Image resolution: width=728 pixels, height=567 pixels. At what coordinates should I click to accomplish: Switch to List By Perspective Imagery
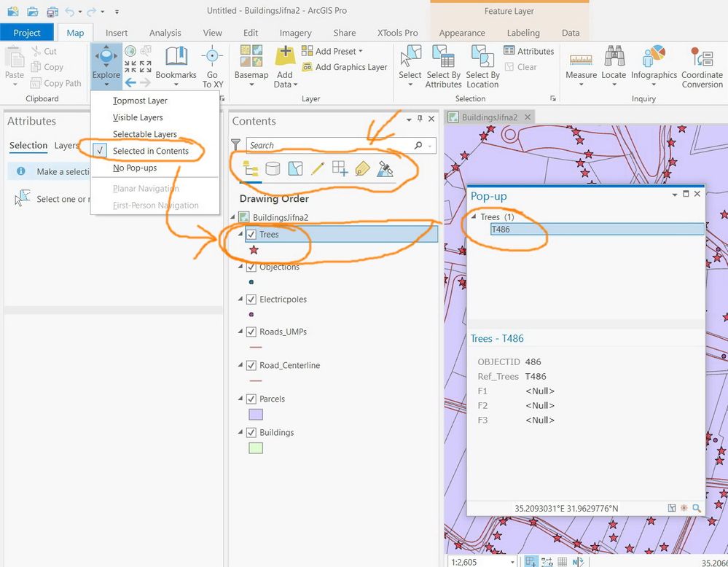(385, 168)
